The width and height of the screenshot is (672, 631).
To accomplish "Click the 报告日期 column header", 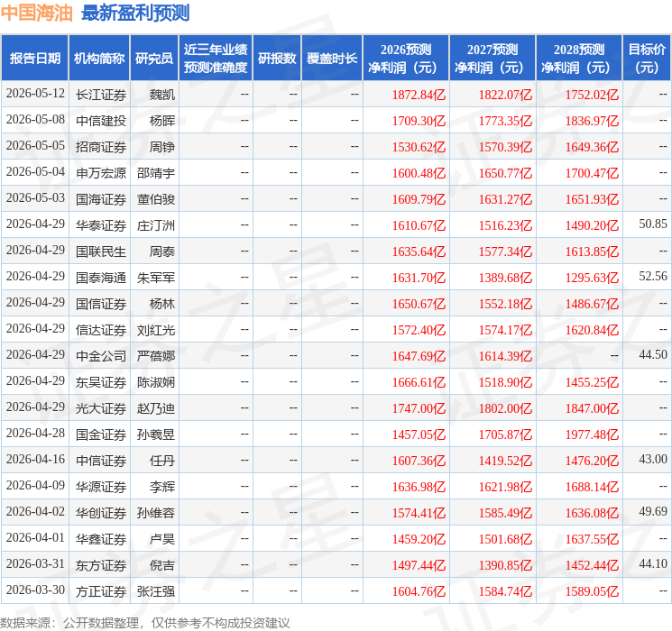I will [x=34, y=59].
